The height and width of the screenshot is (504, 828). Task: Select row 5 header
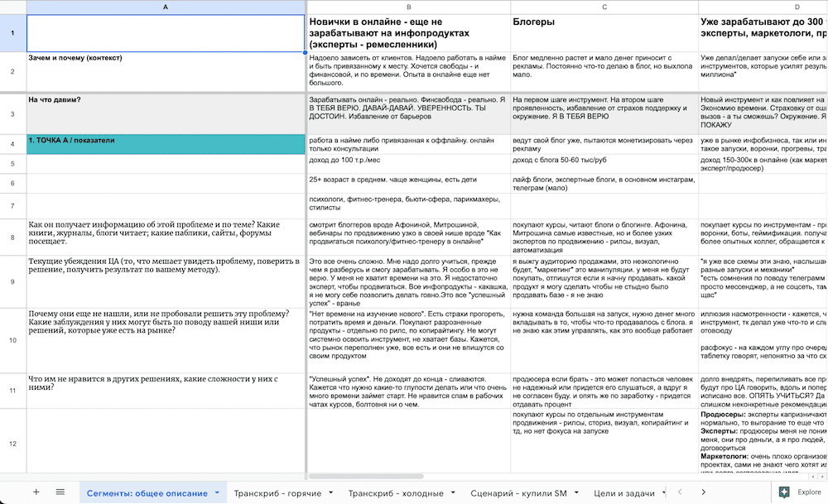[x=12, y=164]
